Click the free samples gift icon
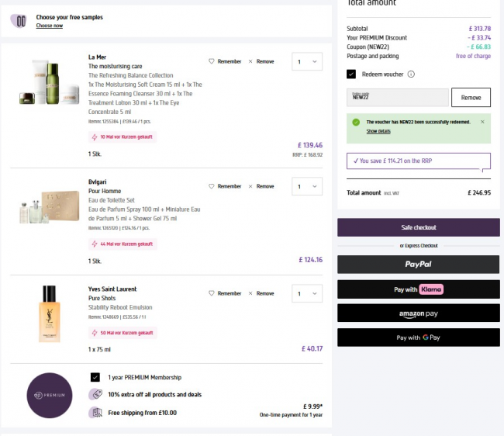This screenshot has height=436, width=504. 19,21
